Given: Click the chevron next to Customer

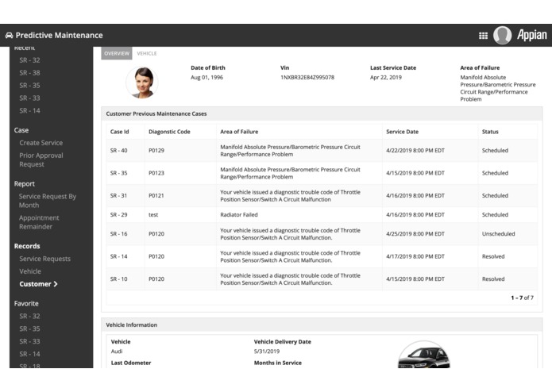Looking at the screenshot, I should pyautogui.click(x=56, y=284).
